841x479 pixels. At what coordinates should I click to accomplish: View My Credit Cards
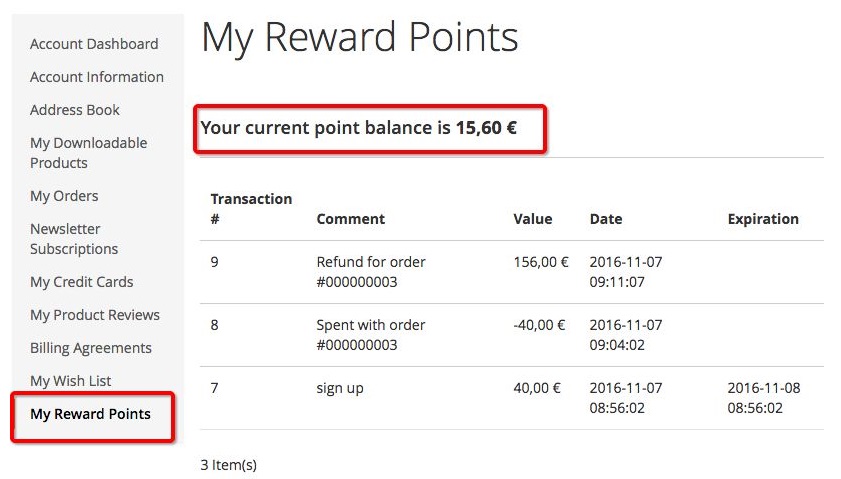(x=81, y=282)
